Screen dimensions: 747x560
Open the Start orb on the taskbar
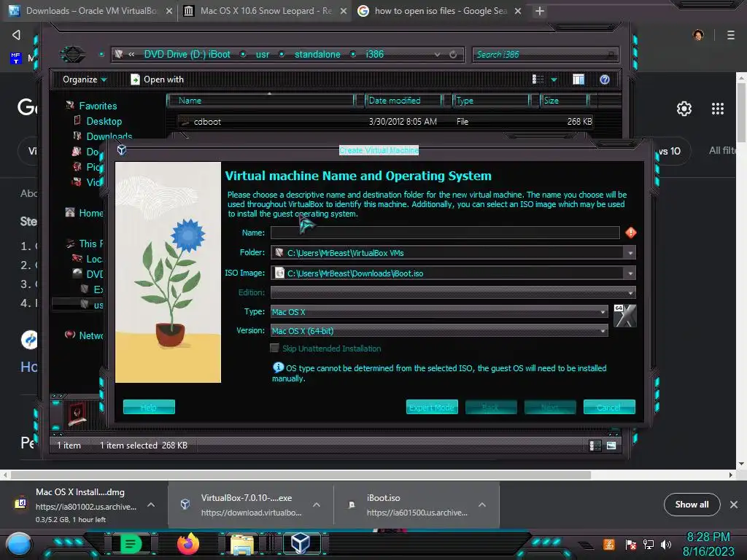tap(19, 545)
